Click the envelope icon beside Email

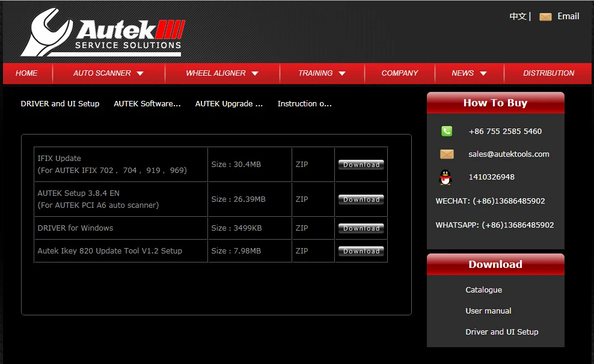545,17
